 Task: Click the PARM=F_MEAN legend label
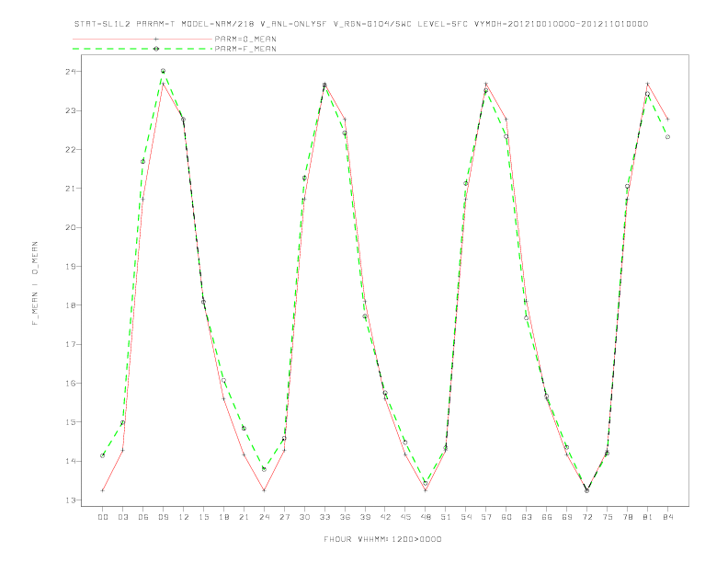coord(245,49)
